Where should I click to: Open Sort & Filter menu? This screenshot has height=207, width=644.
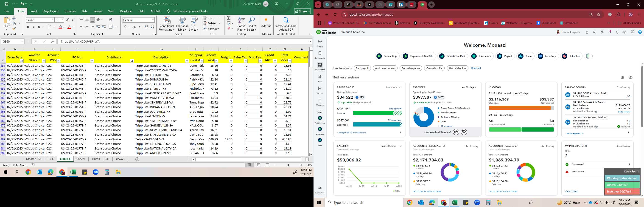[241, 24]
